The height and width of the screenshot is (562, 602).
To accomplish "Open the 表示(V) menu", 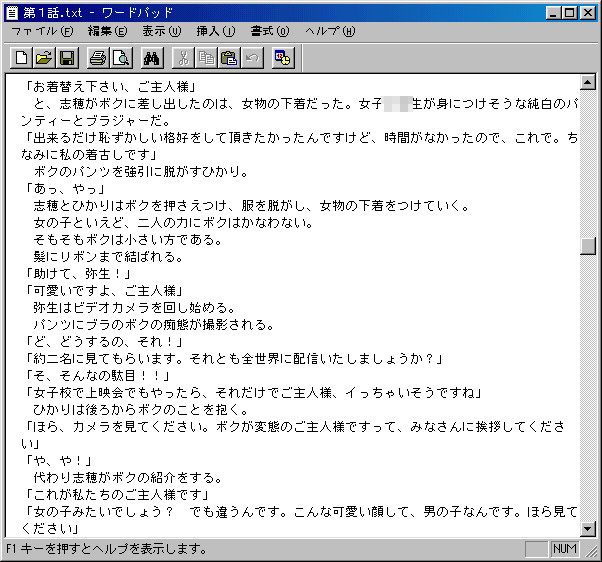I will (x=162, y=31).
